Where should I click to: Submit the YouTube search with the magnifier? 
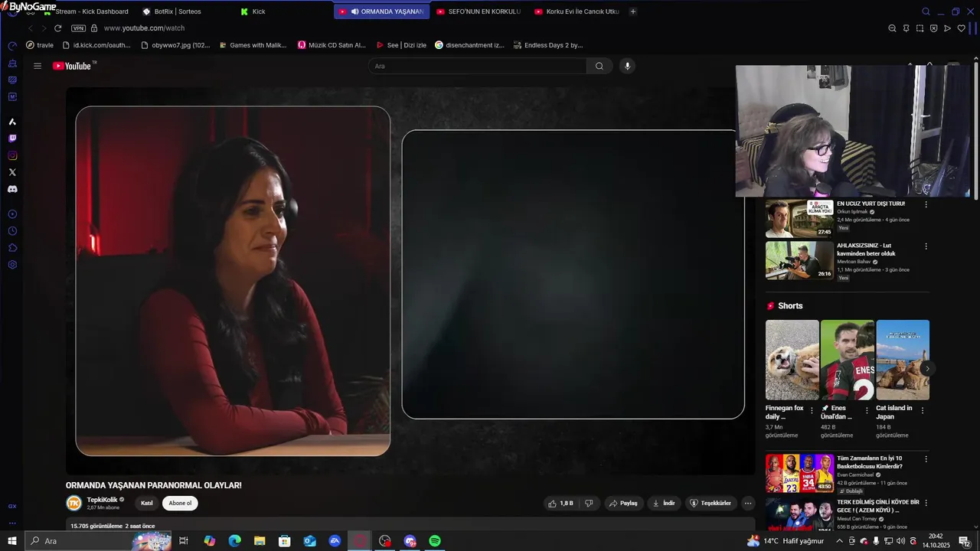[599, 66]
